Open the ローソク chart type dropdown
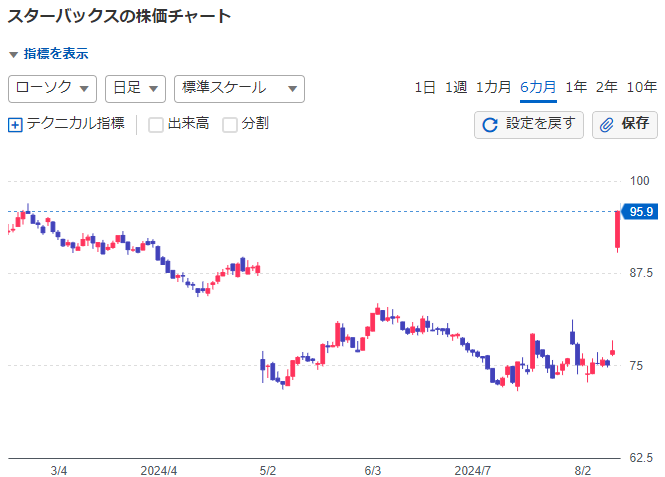The image size is (665, 477). pos(52,88)
